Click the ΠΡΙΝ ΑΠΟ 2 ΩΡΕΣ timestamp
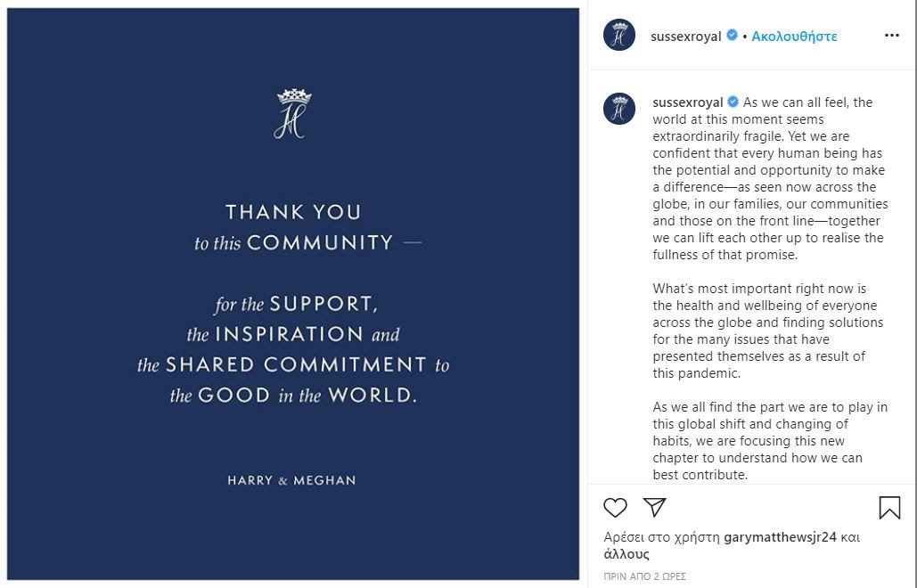This screenshot has width=917, height=588. (645, 576)
